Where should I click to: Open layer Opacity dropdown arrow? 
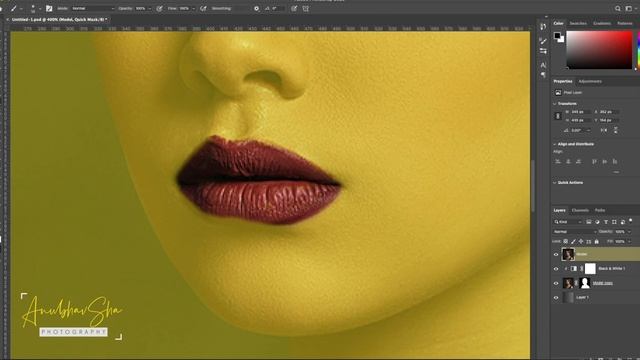point(629,231)
